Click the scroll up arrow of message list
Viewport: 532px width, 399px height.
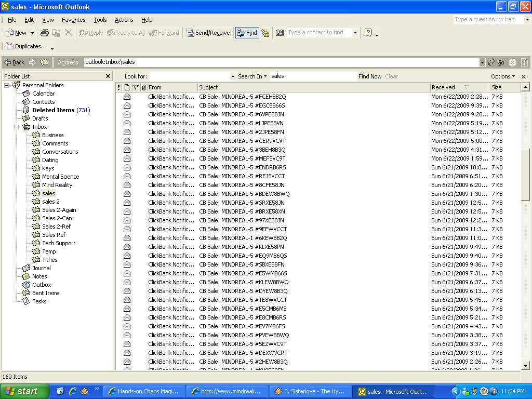[x=525, y=87]
